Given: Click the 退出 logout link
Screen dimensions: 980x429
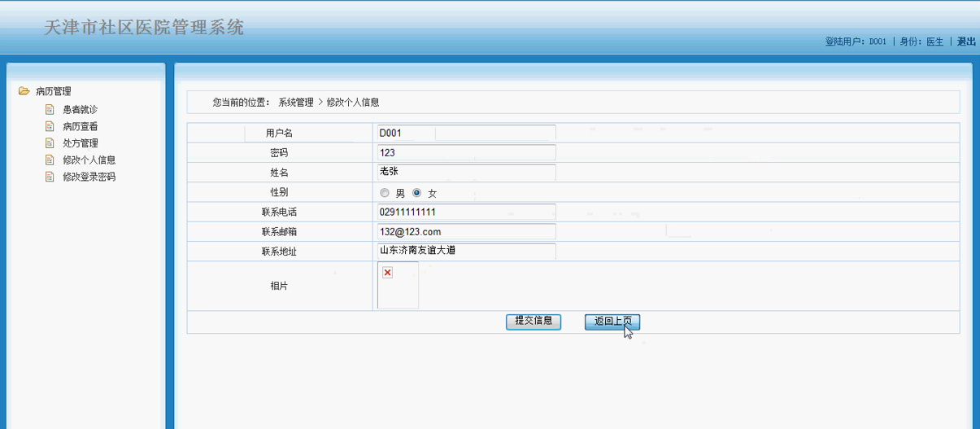Looking at the screenshot, I should click(x=966, y=42).
